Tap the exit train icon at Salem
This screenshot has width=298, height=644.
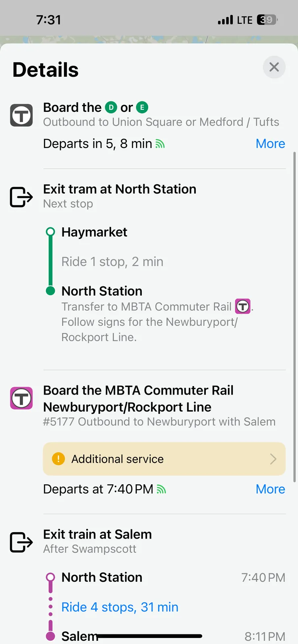[21, 542]
